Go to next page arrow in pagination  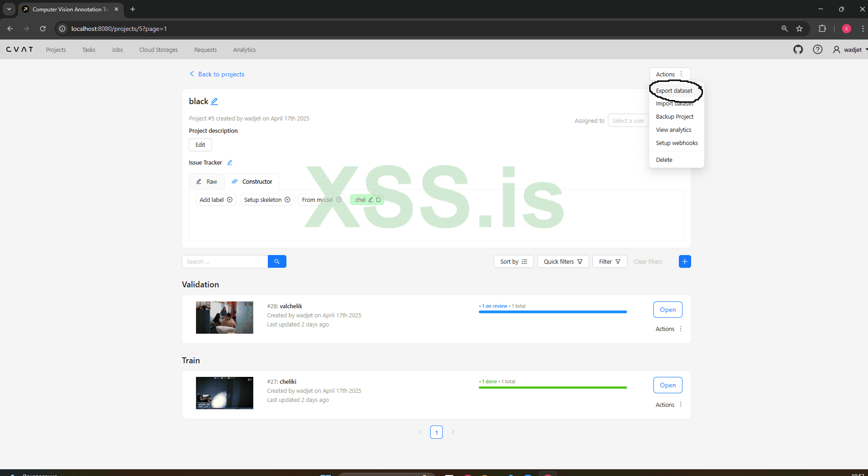(453, 432)
